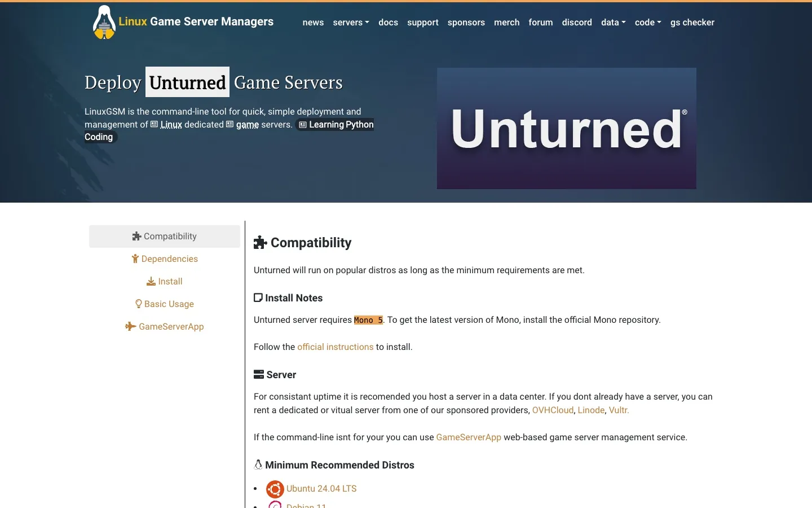Click the server icon beside Server heading
Viewport: 812px width, 508px height.
(259, 374)
